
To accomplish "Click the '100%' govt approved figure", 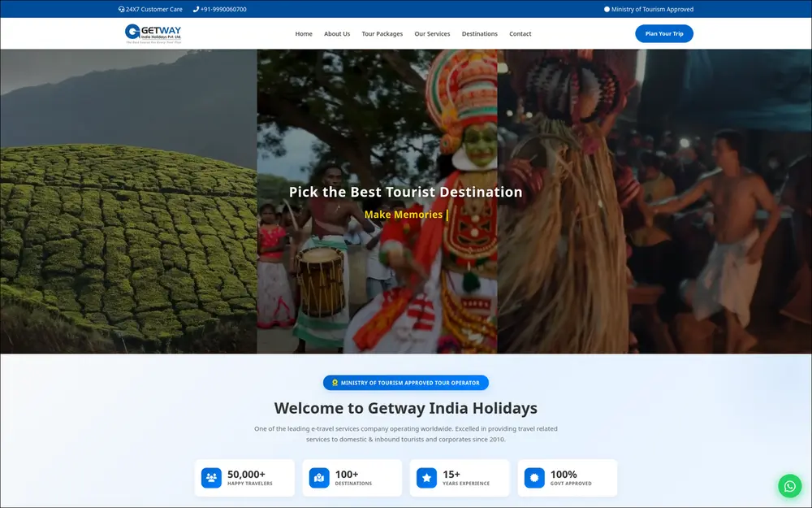I will tap(564, 475).
